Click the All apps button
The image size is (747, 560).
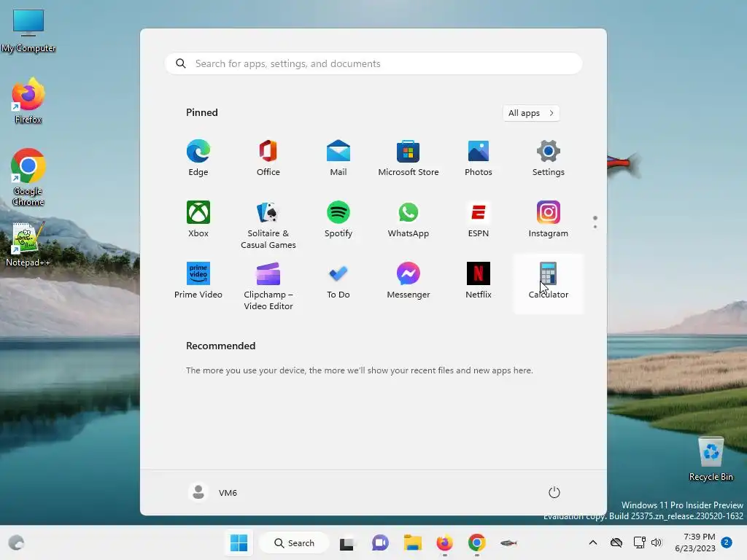[x=531, y=113]
